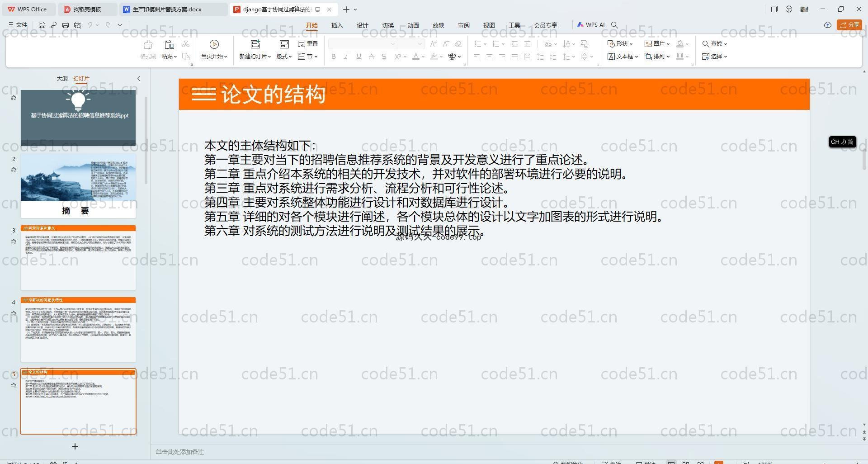Click the Paste clipboard icon
The width and height of the screenshot is (868, 464).
169,44
